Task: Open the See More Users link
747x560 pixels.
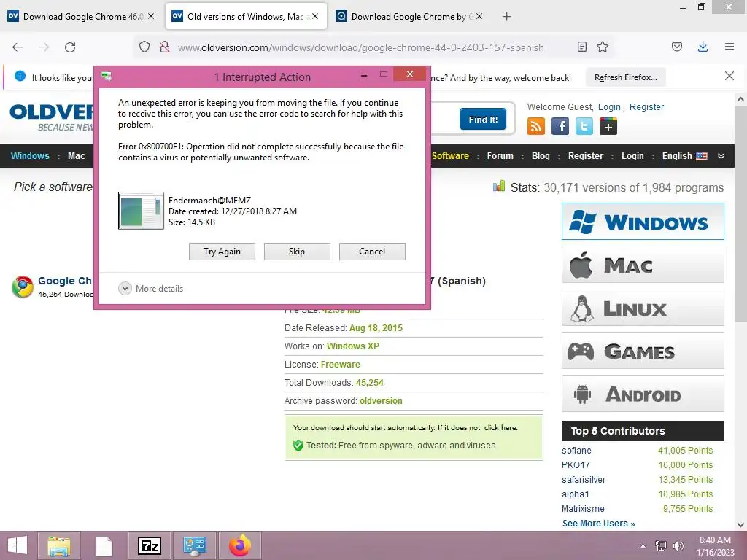Action: [x=599, y=524]
